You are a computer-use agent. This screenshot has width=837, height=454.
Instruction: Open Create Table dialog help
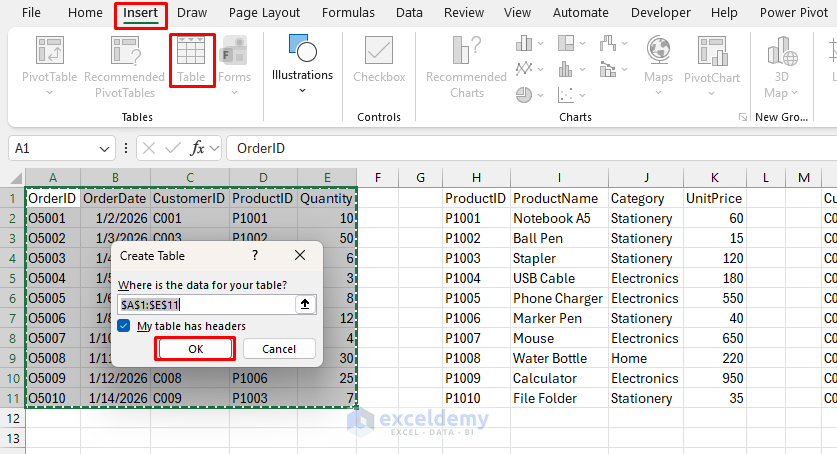pyautogui.click(x=255, y=256)
